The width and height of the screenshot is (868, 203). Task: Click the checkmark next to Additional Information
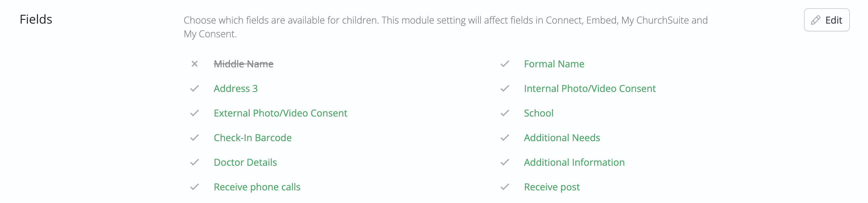click(x=505, y=162)
